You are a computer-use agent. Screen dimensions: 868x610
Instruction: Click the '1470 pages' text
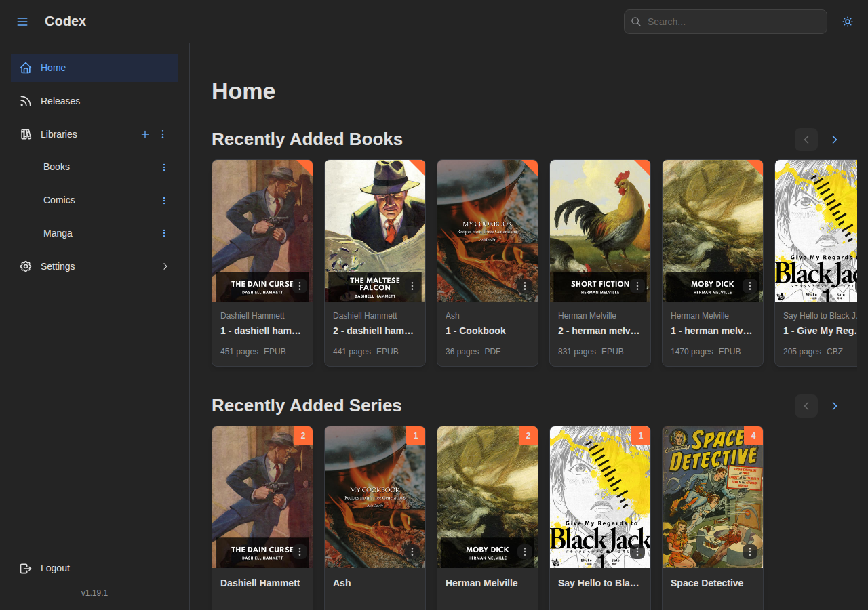[692, 352]
